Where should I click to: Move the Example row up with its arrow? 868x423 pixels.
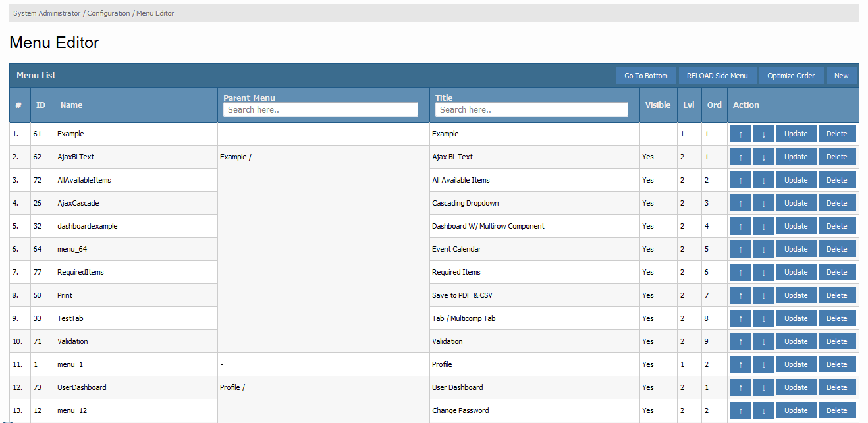tap(740, 134)
